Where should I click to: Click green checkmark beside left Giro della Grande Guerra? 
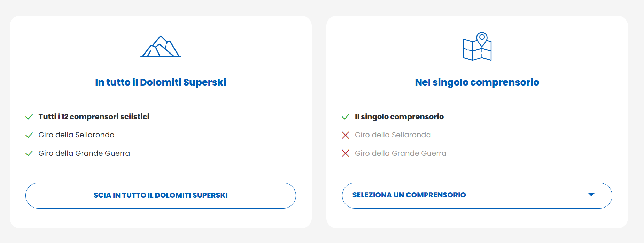point(29,153)
